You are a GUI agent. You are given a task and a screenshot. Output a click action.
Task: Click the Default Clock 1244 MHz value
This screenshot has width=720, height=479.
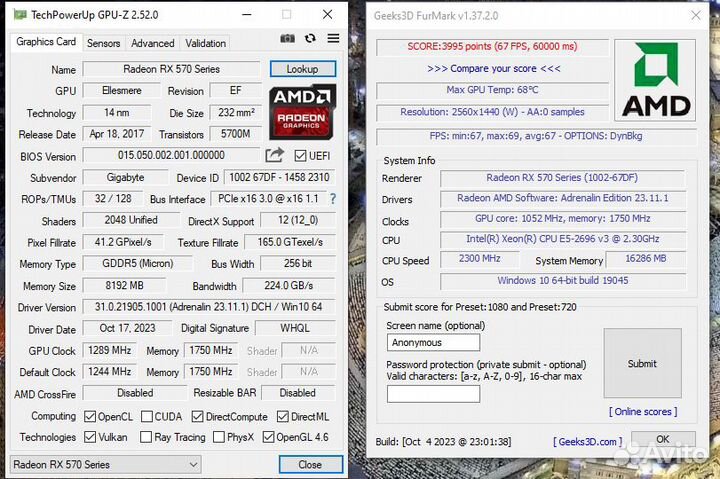click(x=109, y=372)
